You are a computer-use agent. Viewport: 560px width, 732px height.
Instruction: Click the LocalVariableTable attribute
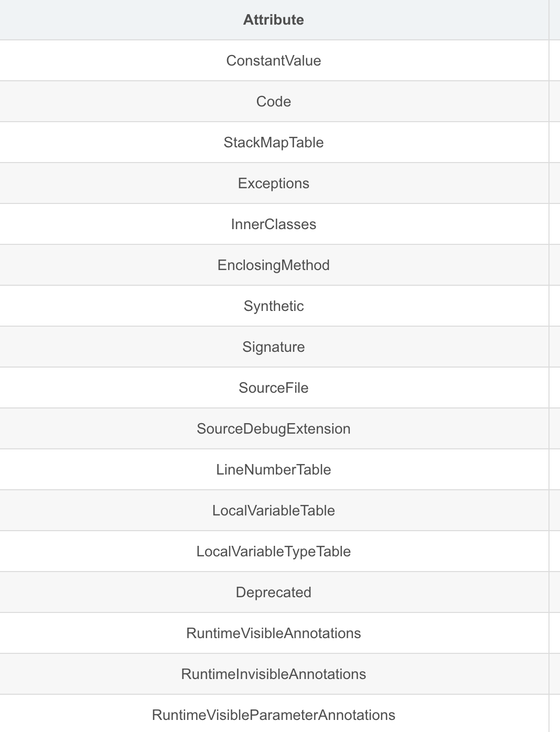[273, 511]
